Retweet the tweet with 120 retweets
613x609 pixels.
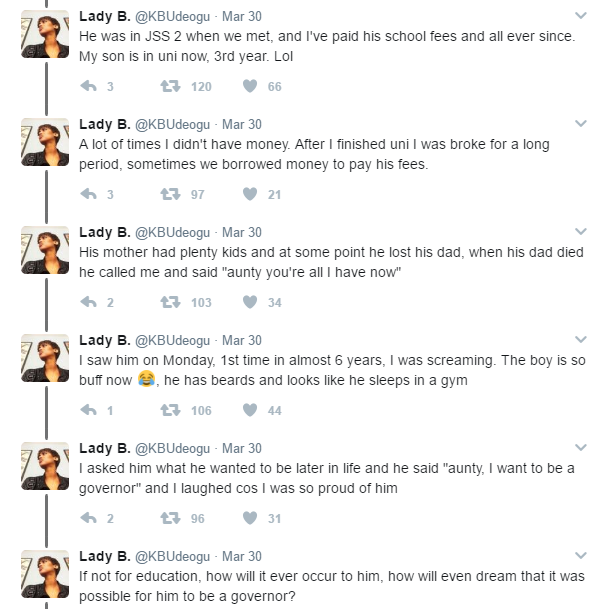[170, 86]
